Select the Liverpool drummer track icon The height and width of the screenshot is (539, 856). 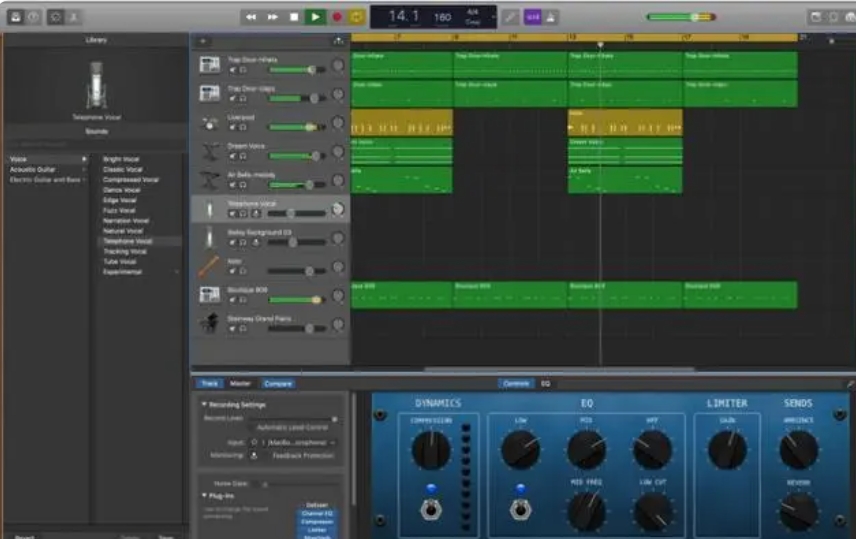click(210, 122)
